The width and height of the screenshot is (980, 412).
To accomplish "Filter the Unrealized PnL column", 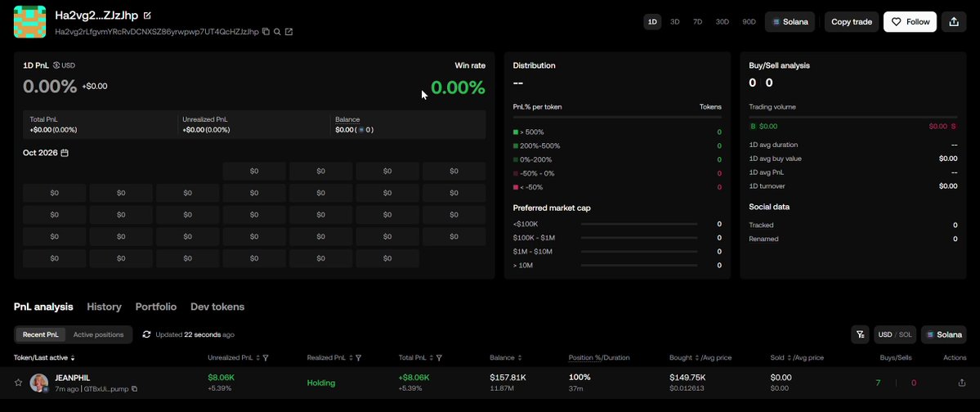I will click(266, 357).
